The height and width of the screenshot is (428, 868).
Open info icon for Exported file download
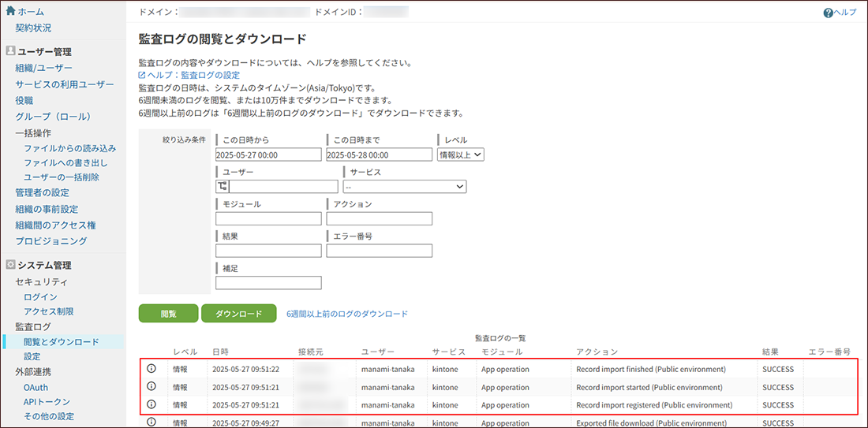pyautogui.click(x=152, y=422)
